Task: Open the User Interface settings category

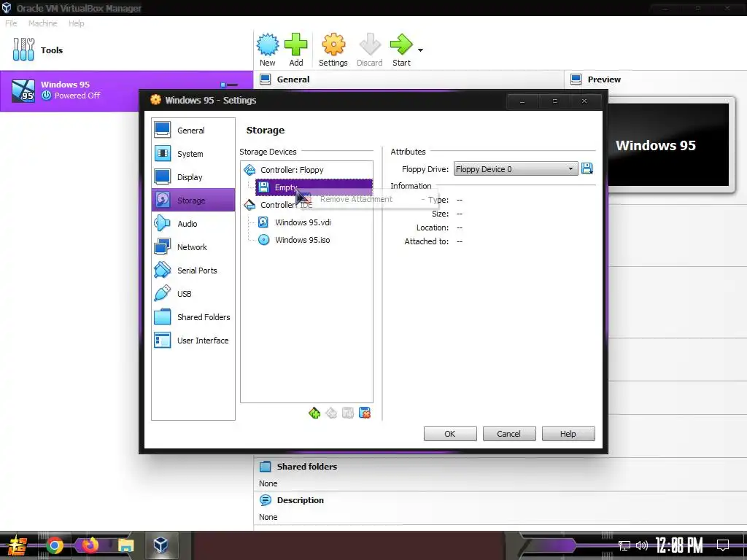Action: [193, 341]
